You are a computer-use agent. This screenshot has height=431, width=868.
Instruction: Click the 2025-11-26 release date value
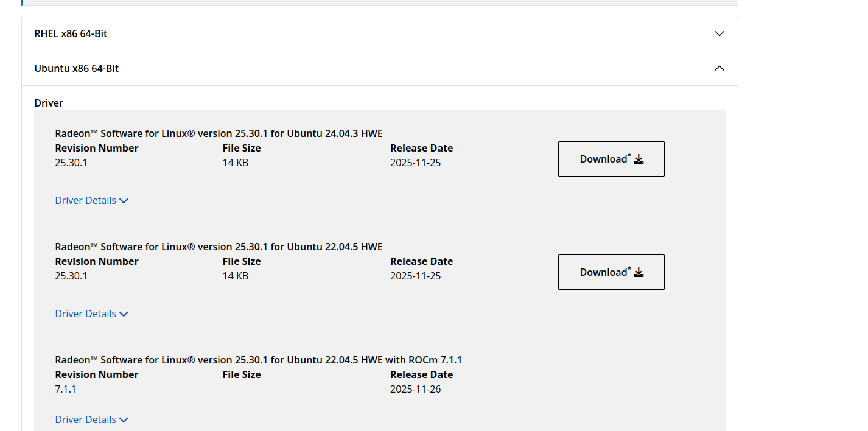(x=415, y=389)
